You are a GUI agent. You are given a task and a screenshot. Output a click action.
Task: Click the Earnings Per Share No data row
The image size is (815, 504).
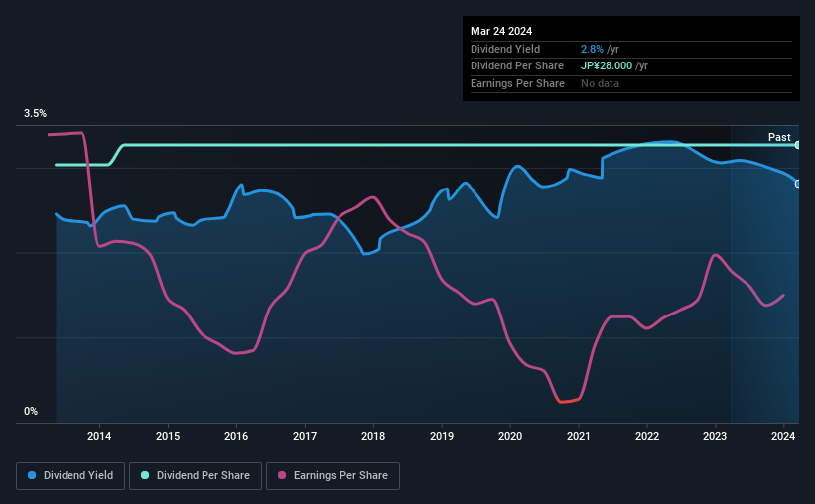pyautogui.click(x=631, y=83)
